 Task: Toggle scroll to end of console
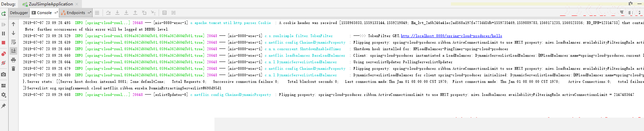tap(13, 51)
